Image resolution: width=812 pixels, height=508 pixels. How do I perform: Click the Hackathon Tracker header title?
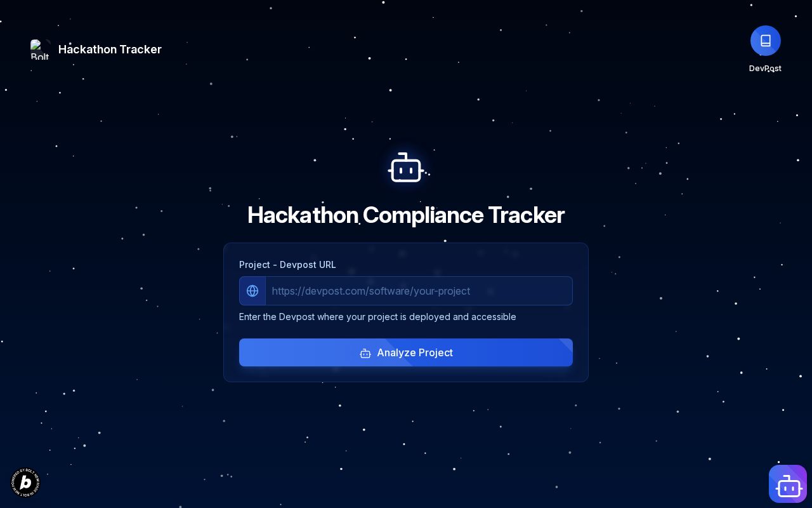point(110,50)
